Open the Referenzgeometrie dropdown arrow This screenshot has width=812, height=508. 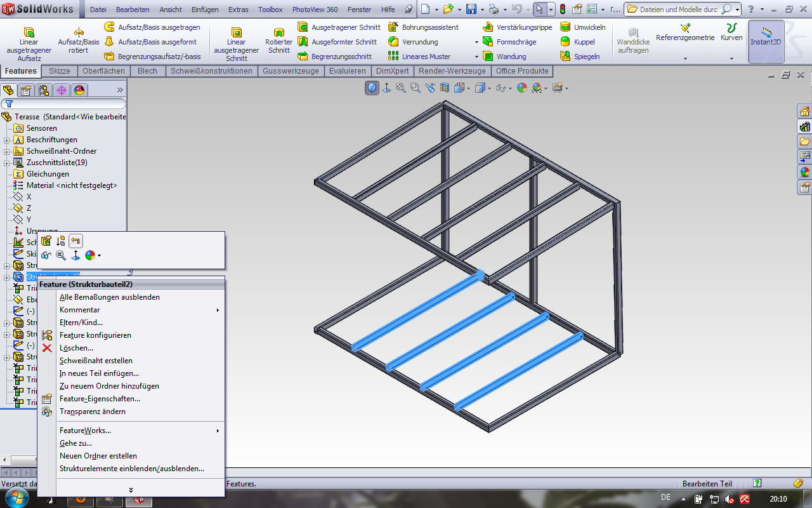[x=685, y=58]
